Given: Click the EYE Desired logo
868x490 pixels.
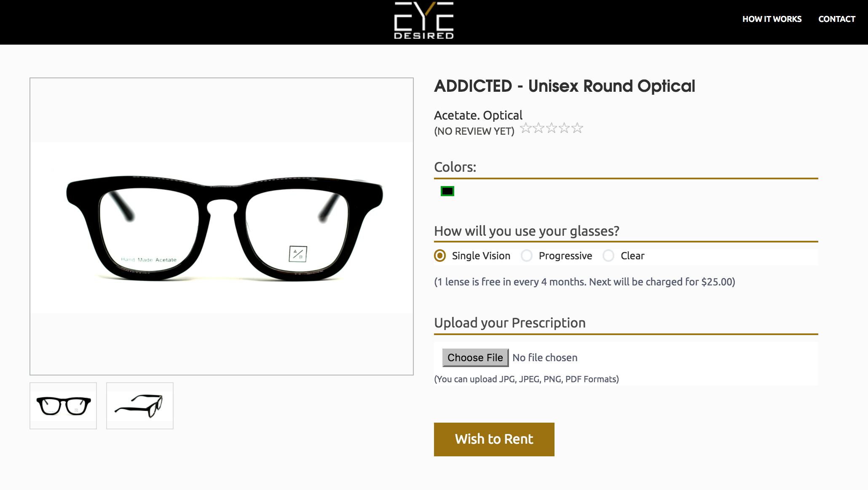Looking at the screenshot, I should click(x=423, y=21).
